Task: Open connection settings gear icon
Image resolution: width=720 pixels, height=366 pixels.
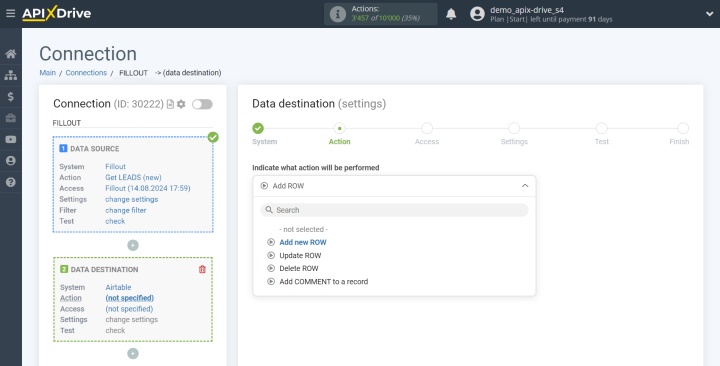Action: [x=181, y=104]
